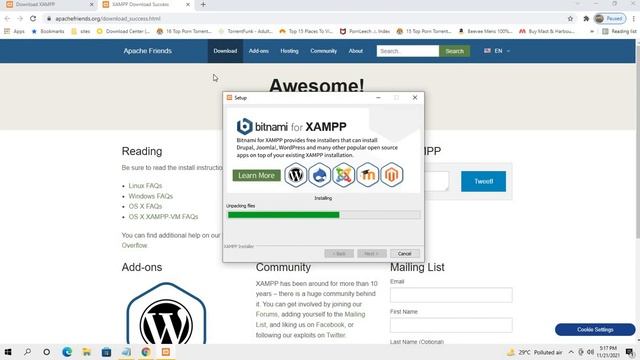
Task: Open Windows Start menu
Action: [8, 352]
